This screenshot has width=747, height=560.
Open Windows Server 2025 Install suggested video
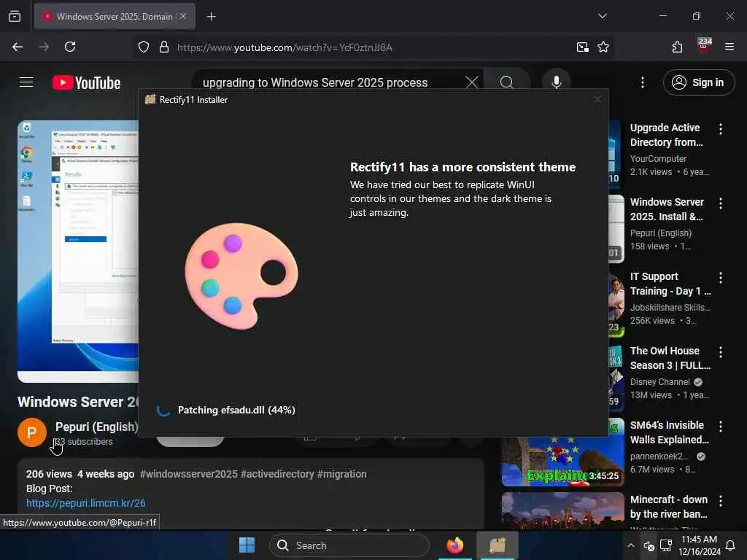point(667,209)
